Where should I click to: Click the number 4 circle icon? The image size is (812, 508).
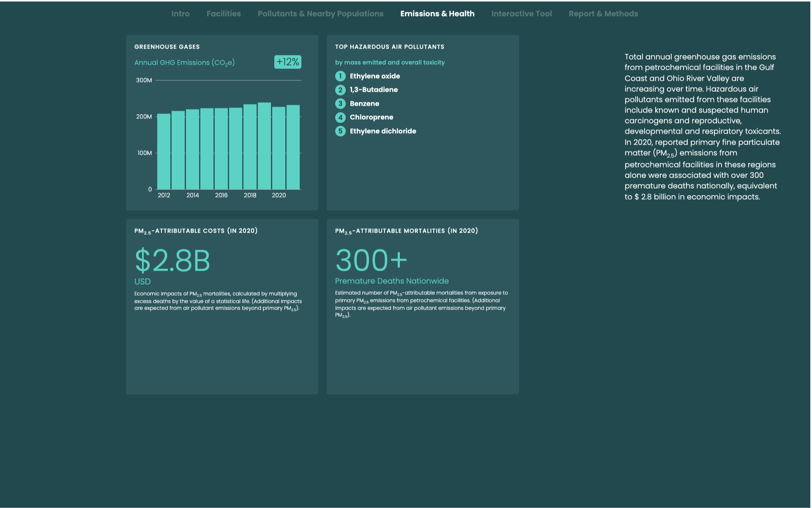[x=340, y=117]
